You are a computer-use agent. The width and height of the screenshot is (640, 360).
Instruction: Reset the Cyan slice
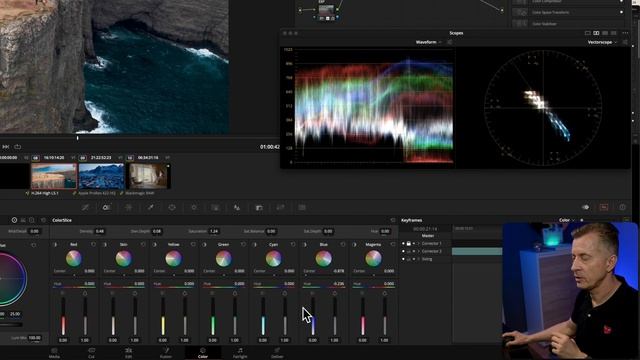click(293, 244)
